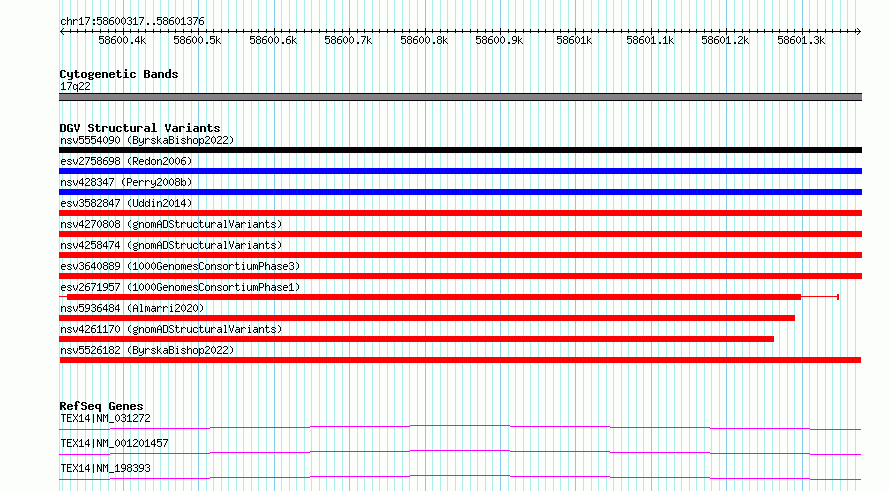Open transcript TEX14|NM_198393 label

pyautogui.click(x=105, y=468)
